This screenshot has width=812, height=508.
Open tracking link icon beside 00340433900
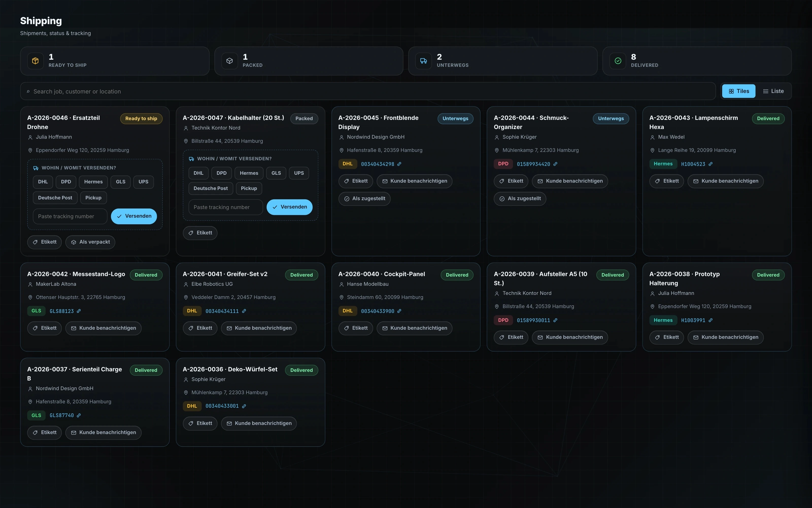pyautogui.click(x=399, y=311)
